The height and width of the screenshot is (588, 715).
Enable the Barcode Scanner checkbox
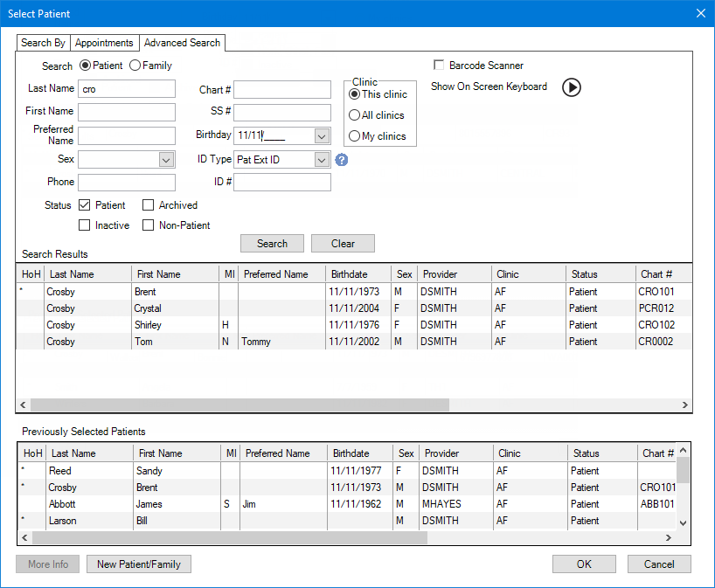pos(439,66)
